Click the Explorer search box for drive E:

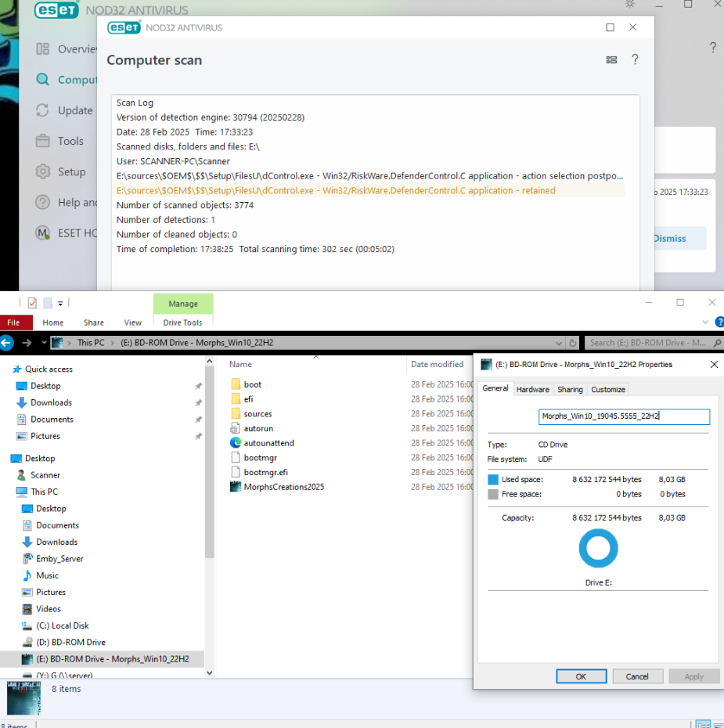[x=654, y=343]
